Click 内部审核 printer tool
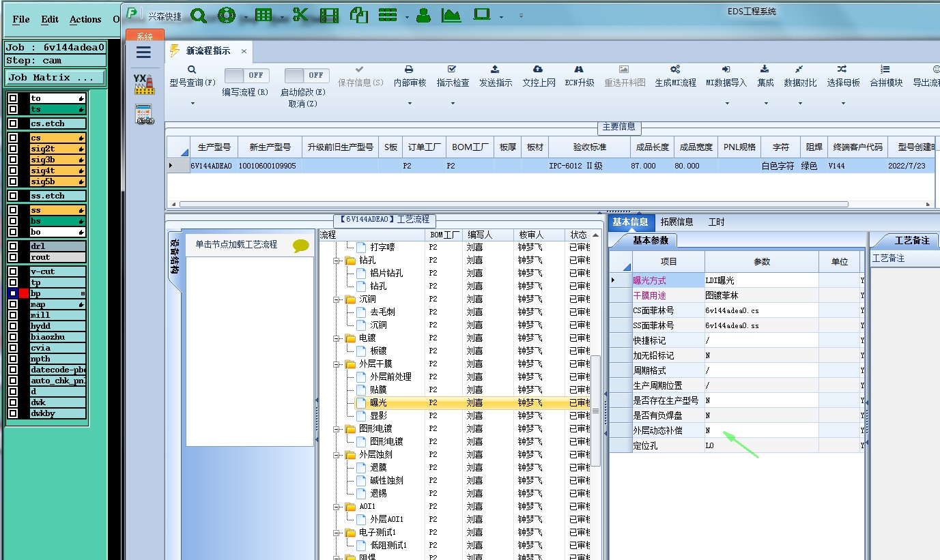The image size is (940, 560). (410, 76)
